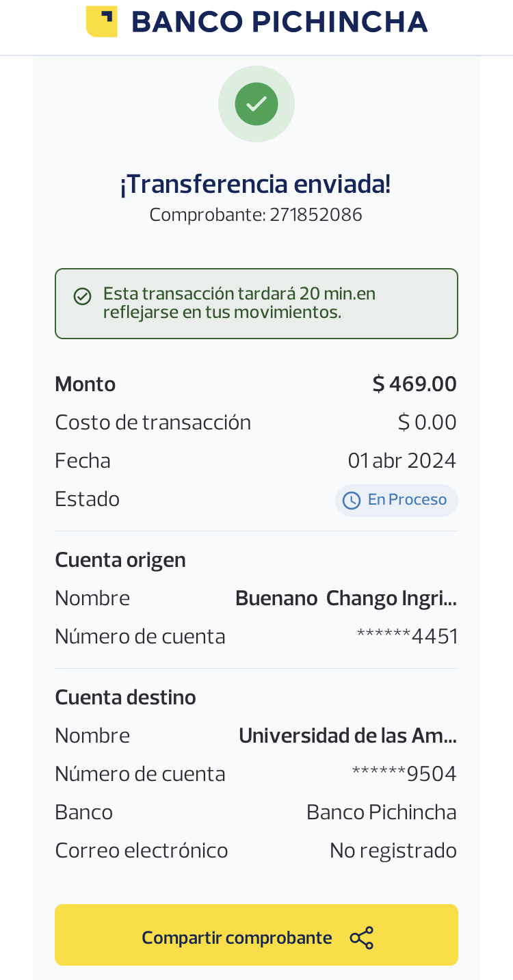Click the Costo de transacción value $ 0.00
This screenshot has width=513, height=980.
click(x=428, y=423)
